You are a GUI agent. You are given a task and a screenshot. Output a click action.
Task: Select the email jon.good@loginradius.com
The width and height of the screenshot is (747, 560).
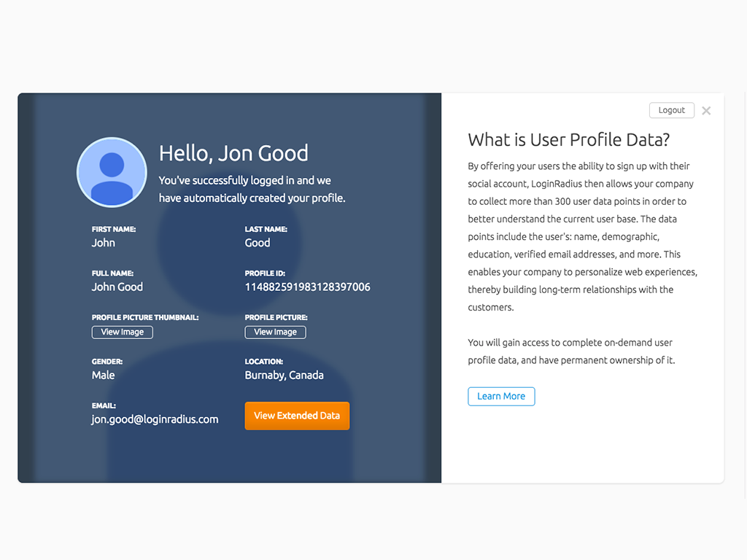click(x=155, y=419)
